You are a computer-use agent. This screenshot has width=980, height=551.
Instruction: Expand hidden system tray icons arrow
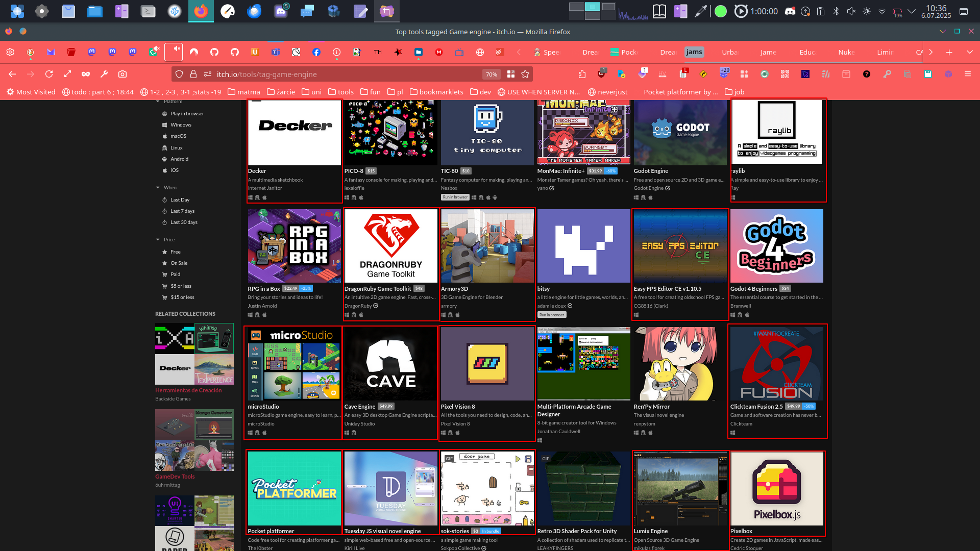point(912,11)
